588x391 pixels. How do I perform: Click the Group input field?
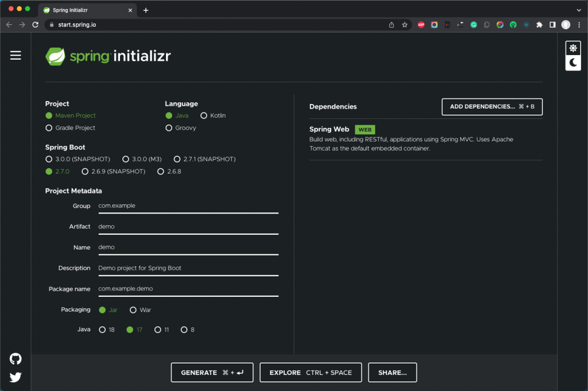[188, 206]
